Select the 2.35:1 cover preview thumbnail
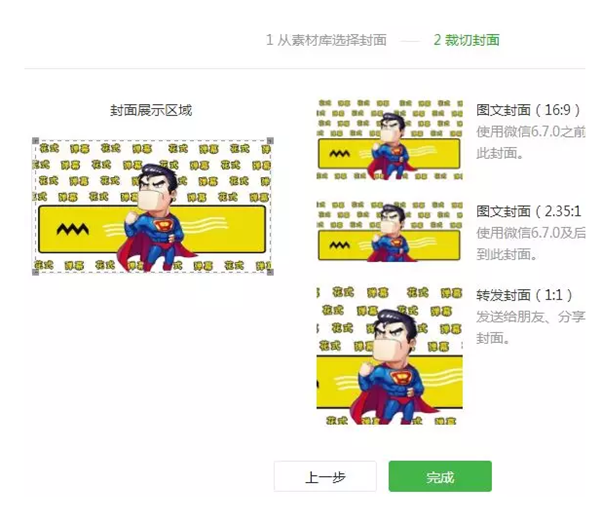 390,231
